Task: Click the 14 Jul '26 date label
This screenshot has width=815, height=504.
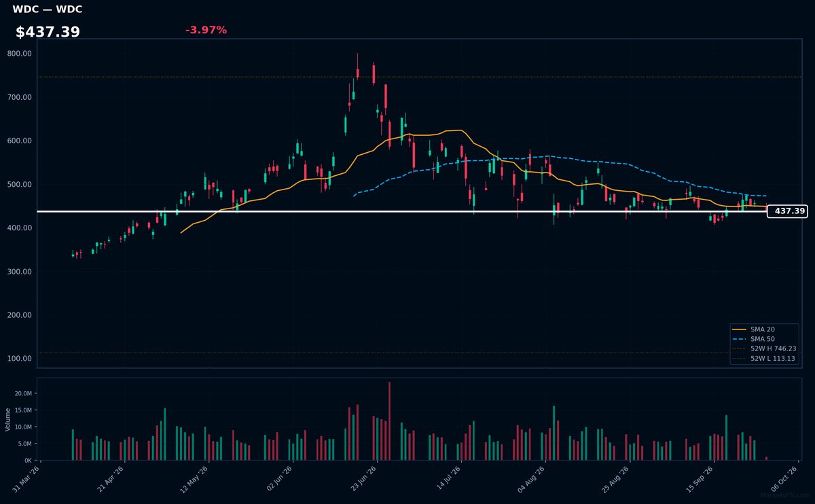Action: pyautogui.click(x=449, y=478)
